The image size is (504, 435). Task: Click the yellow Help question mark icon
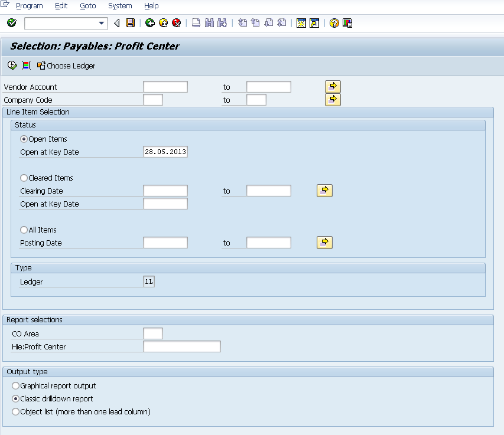[x=334, y=23]
